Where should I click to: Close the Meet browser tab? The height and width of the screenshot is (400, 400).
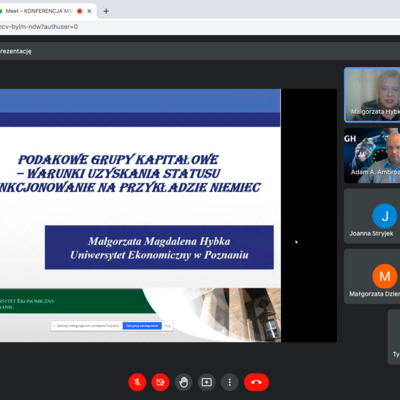(x=89, y=11)
